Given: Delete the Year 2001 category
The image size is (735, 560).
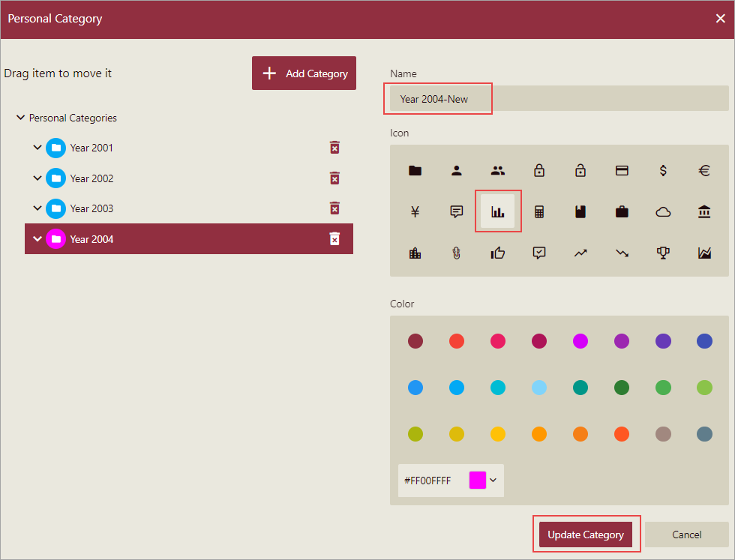Looking at the screenshot, I should pyautogui.click(x=334, y=148).
